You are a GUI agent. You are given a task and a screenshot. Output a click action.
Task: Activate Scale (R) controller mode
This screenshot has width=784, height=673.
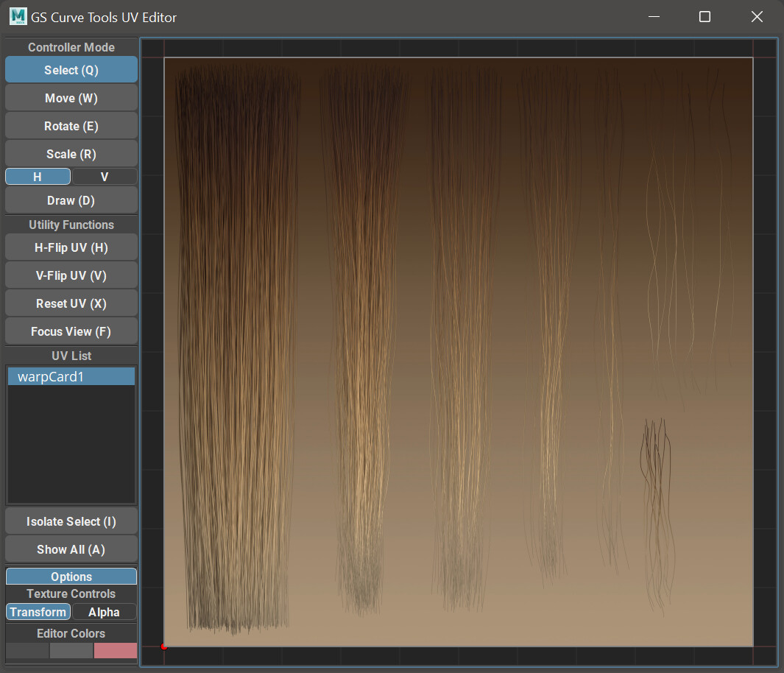(x=71, y=153)
